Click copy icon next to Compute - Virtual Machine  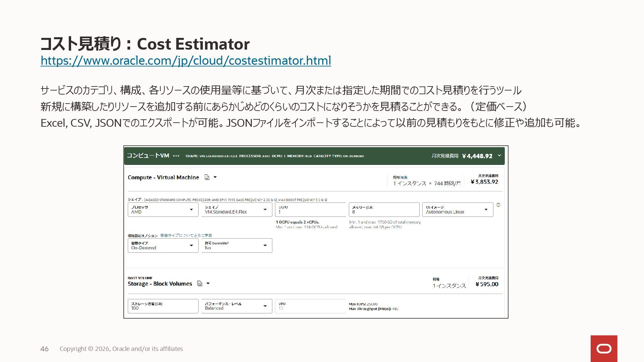coord(207,177)
